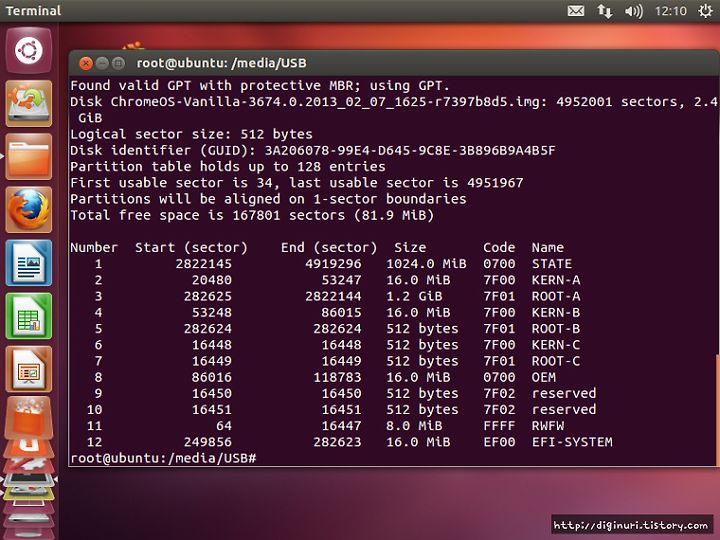
Task: Select the partition name 'EFI-SYSTEM'
Action: click(572, 442)
